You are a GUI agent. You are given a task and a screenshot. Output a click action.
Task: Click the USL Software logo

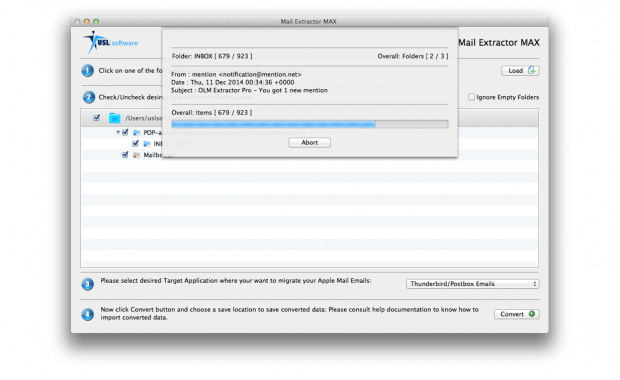(x=110, y=42)
